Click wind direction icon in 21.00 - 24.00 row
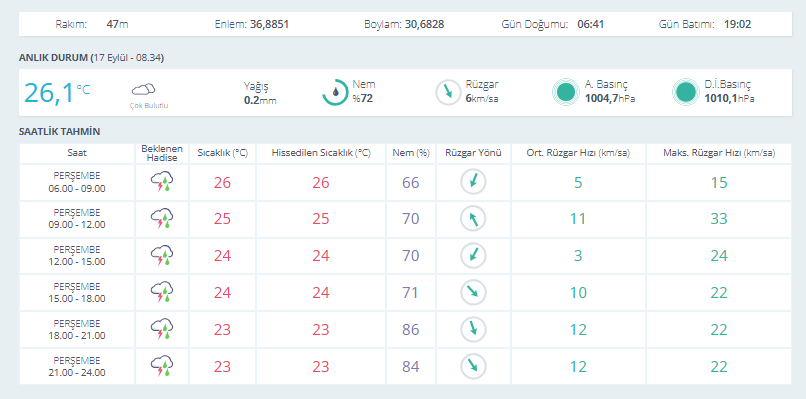This screenshot has width=806, height=399. point(473,367)
